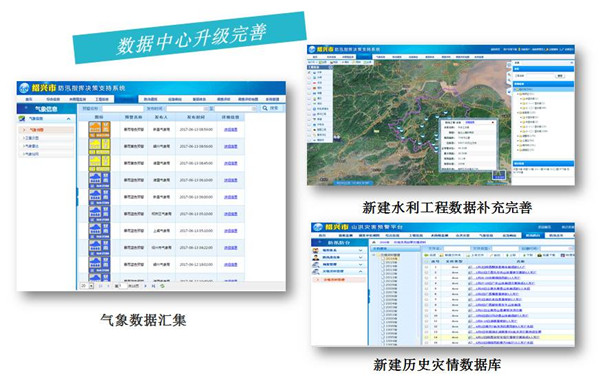Click the first person icon in the disaster platform sidebar

316,250
